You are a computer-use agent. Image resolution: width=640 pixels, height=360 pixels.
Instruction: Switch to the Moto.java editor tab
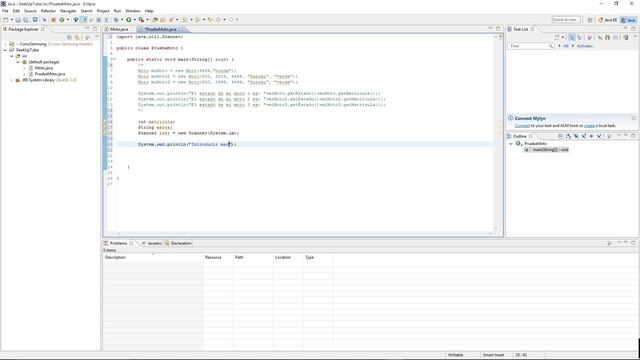point(119,29)
